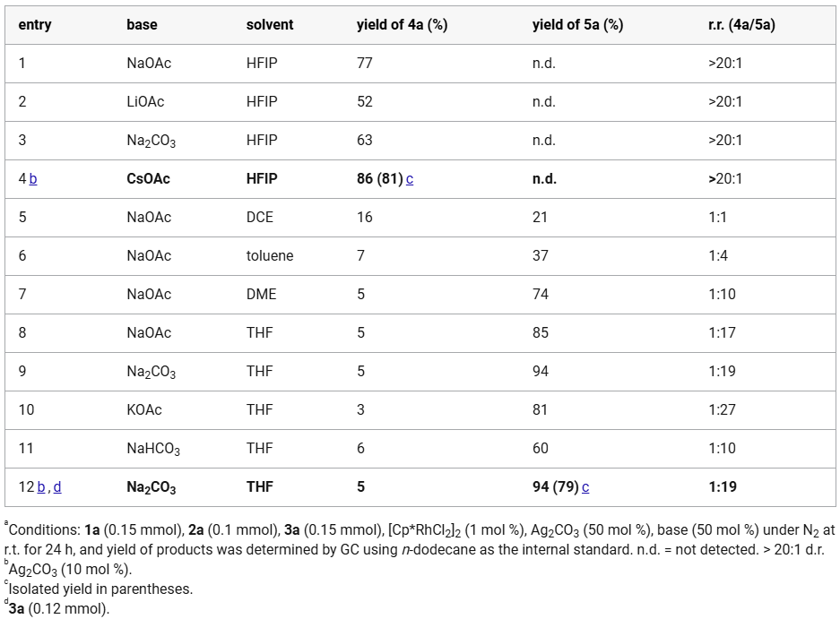Viewport: 840px width, 619px height.
Task: Click the "r.r. (4a/5a)" column header
Action: 741,25
